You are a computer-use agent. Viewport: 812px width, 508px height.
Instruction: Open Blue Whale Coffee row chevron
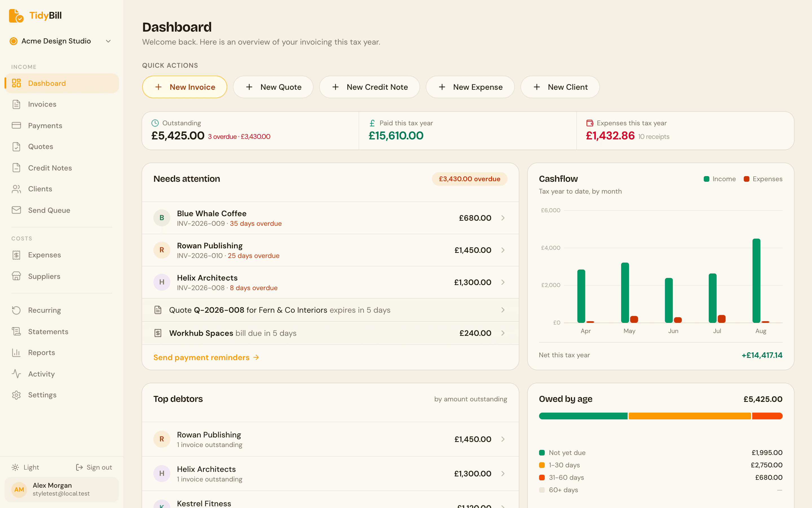click(x=503, y=218)
